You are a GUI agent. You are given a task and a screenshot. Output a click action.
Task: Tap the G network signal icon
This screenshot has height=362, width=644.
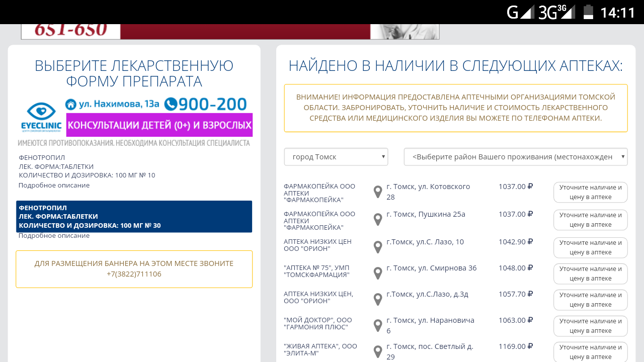pyautogui.click(x=520, y=12)
